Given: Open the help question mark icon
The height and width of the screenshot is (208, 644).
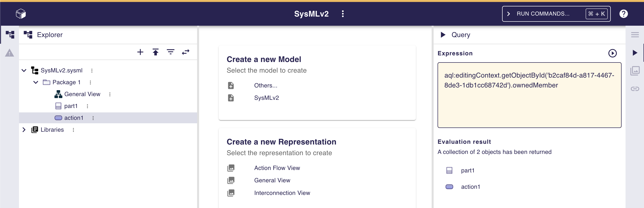Looking at the screenshot, I should click(x=623, y=14).
